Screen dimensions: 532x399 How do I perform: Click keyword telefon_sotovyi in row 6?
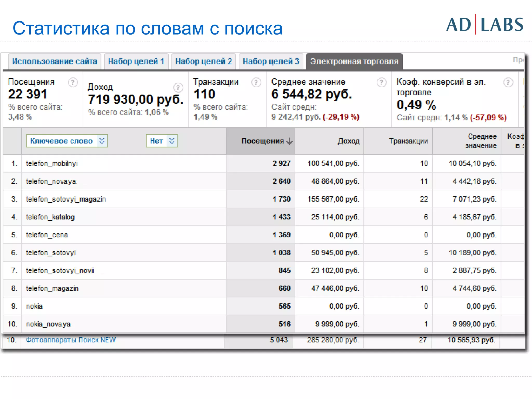[51, 253]
